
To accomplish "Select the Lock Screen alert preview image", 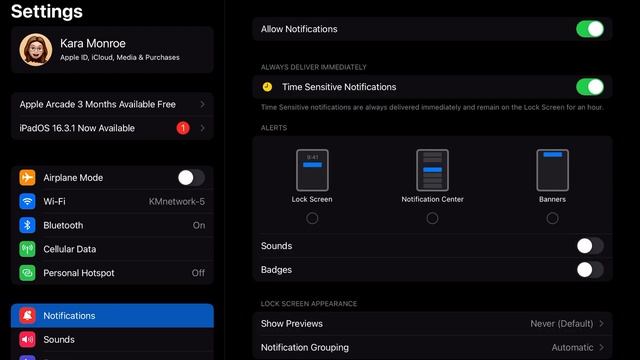I will coord(312,170).
